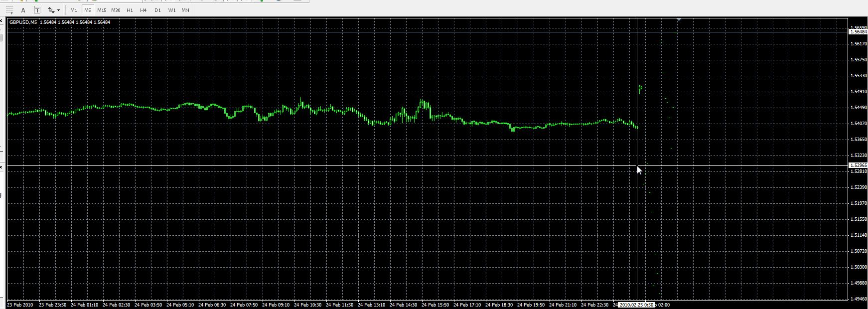Switch chart to W1 weekly timeframe
The image size is (868, 309).
pos(172,10)
